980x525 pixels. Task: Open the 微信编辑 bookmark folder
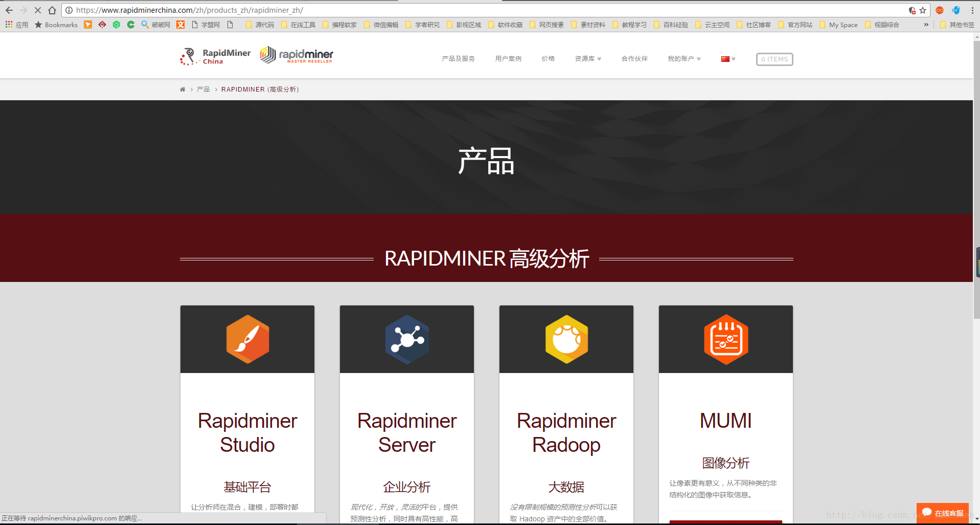coord(381,25)
